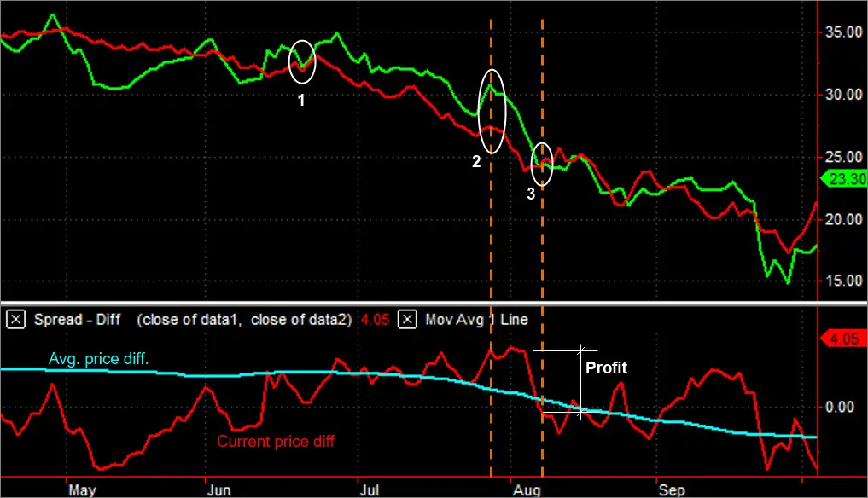Close the Mov Avg 1 Line indicator
The width and height of the screenshot is (868, 498).
tap(407, 319)
